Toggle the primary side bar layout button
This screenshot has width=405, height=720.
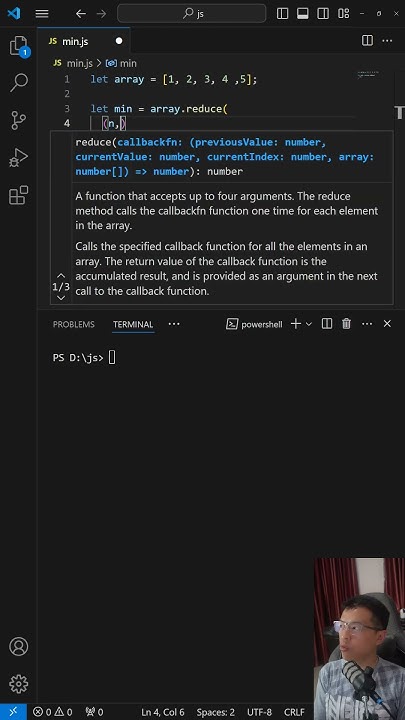(x=282, y=14)
